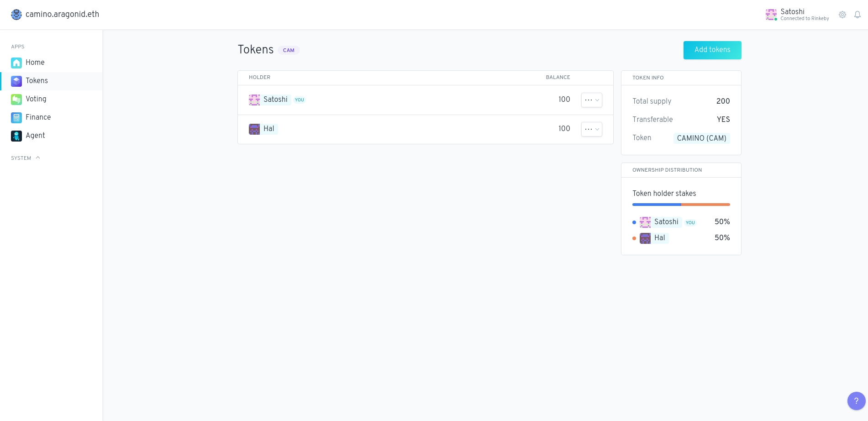Click the Add tokens button

[712, 50]
